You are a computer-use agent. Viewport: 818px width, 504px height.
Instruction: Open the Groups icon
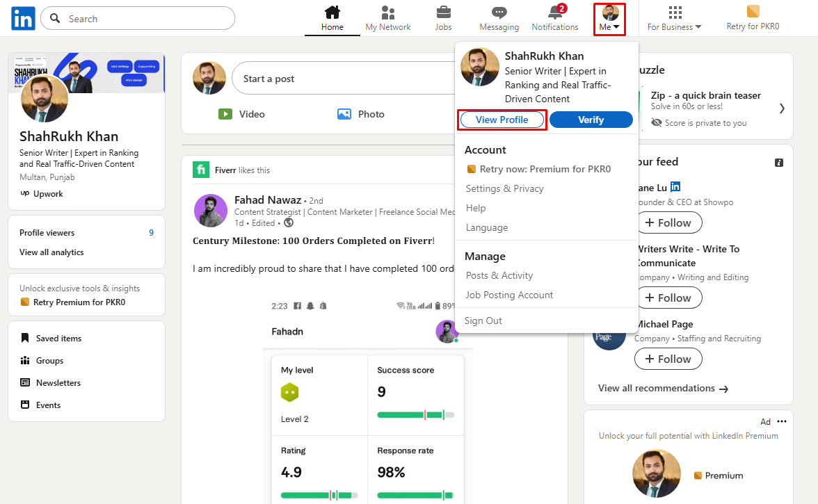[24, 360]
